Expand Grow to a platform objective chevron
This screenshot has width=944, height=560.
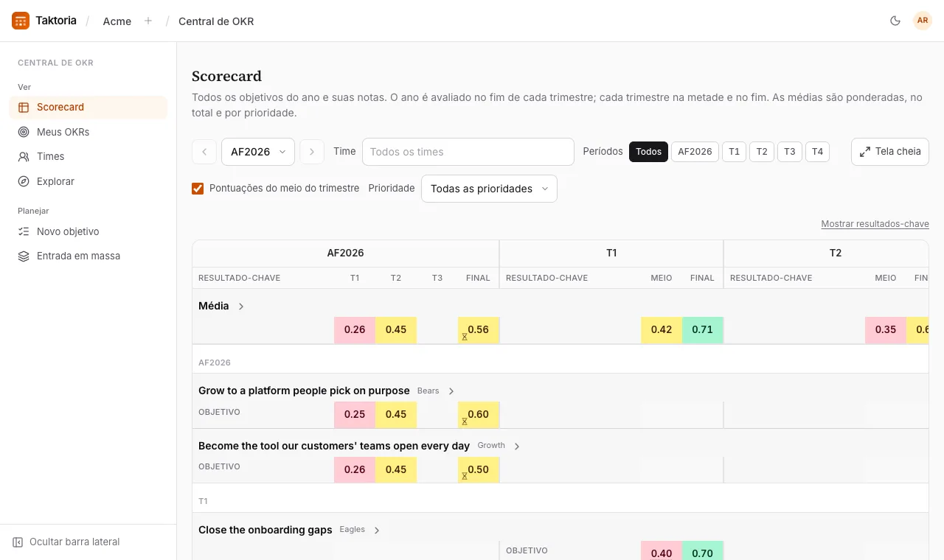click(x=451, y=391)
